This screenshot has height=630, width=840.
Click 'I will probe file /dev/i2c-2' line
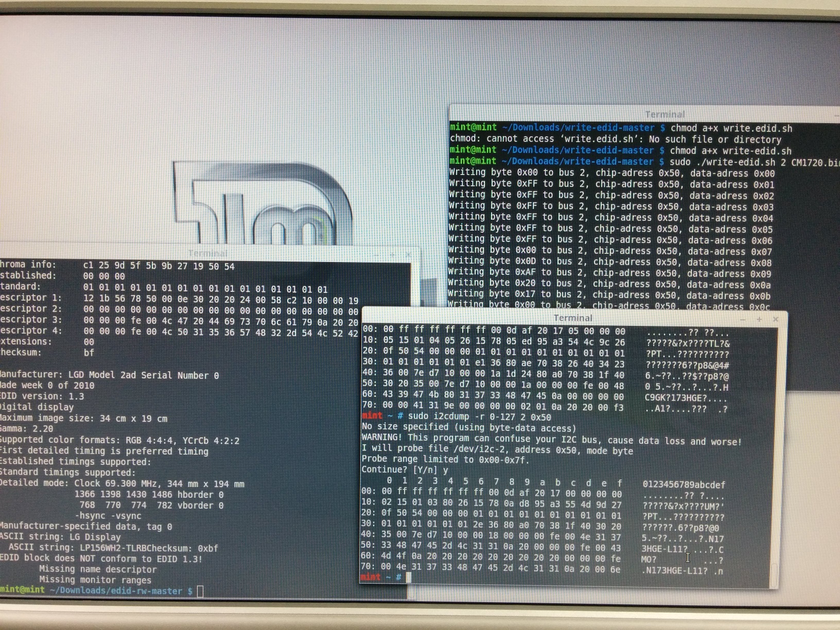point(497,450)
